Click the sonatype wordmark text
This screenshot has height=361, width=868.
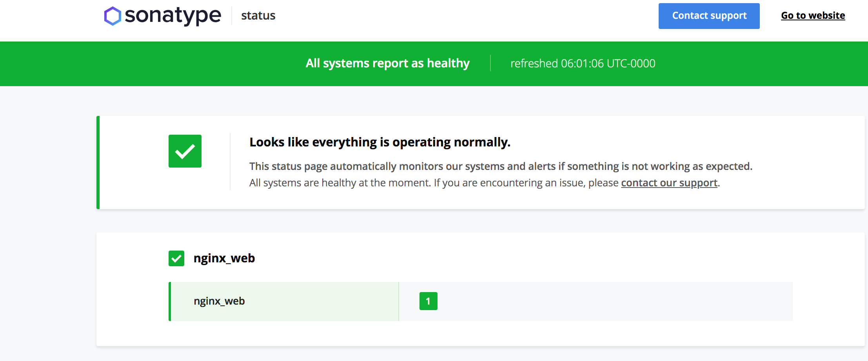coord(173,16)
